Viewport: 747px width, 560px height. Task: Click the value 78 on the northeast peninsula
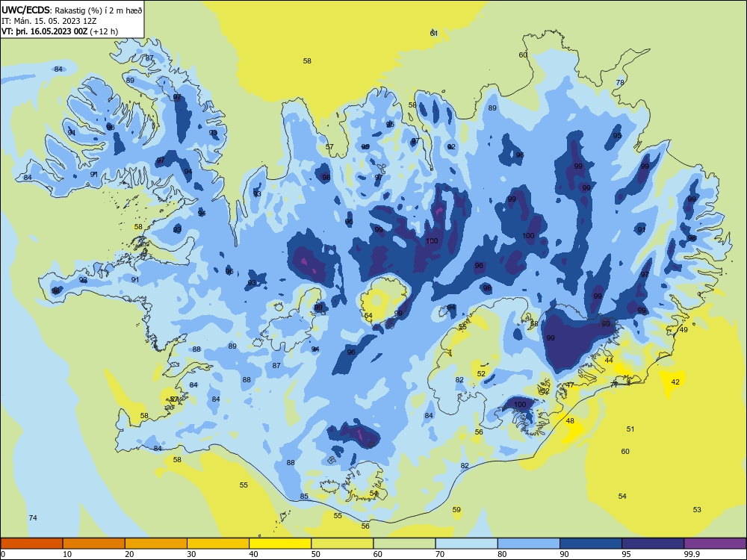click(620, 82)
